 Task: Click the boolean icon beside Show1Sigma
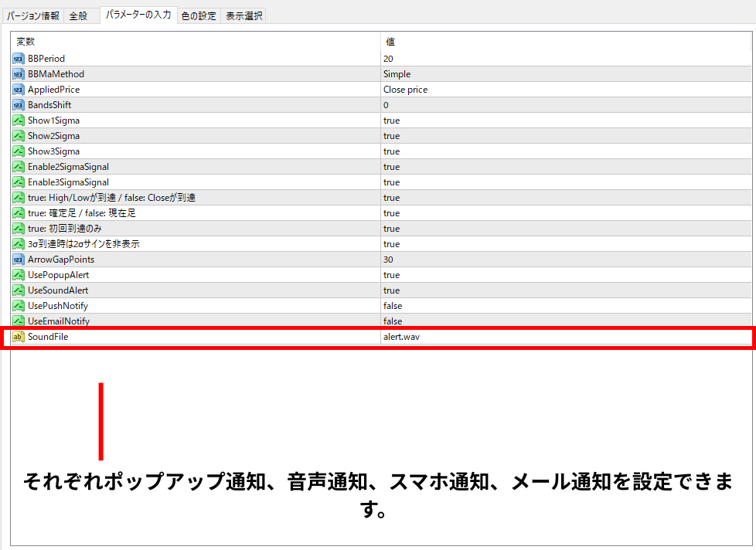19,121
